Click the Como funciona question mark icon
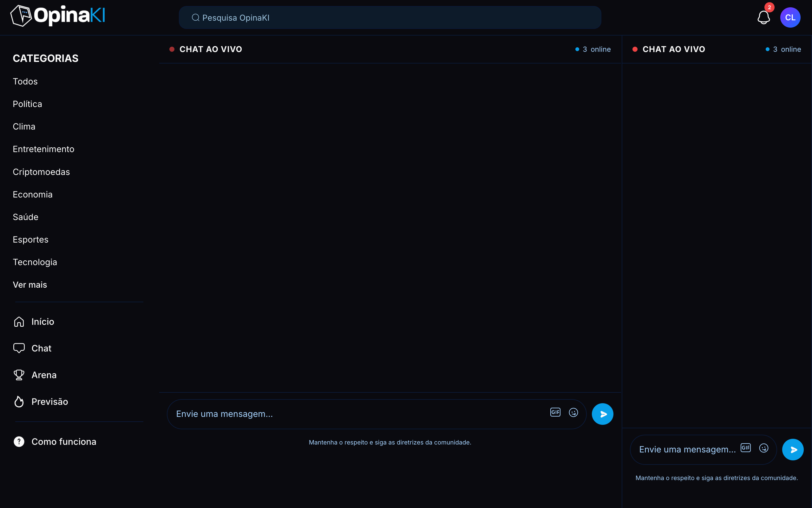Viewport: 812px width, 508px height. pyautogui.click(x=19, y=441)
